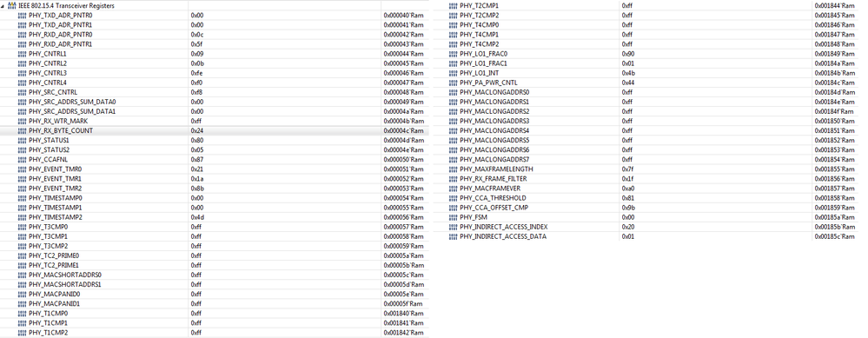Click the 0x1f value of PHY_RX_FRAME_FILTER
Image resolution: width=868 pixels, height=338 pixels.
[x=627, y=179]
